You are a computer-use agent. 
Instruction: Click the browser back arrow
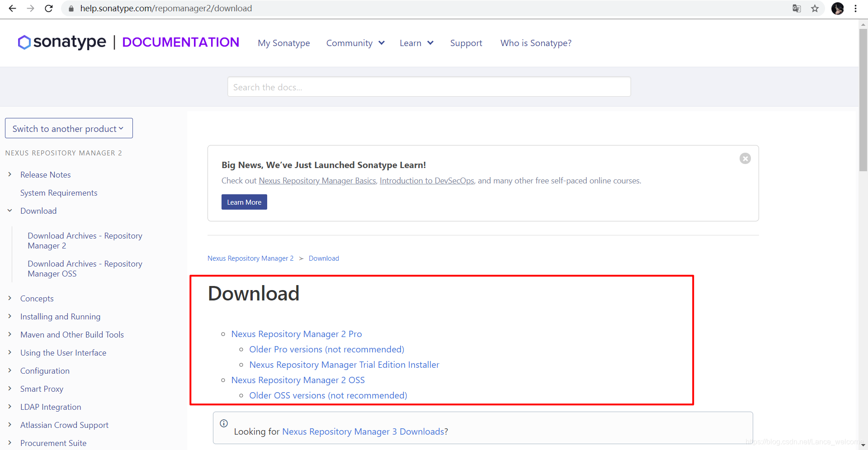click(12, 9)
